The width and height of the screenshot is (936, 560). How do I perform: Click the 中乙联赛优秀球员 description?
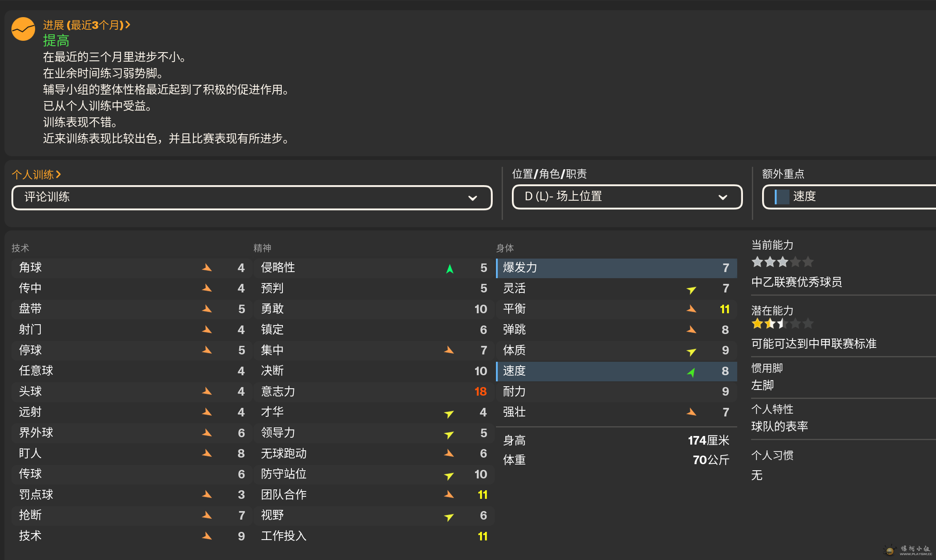coord(796,282)
